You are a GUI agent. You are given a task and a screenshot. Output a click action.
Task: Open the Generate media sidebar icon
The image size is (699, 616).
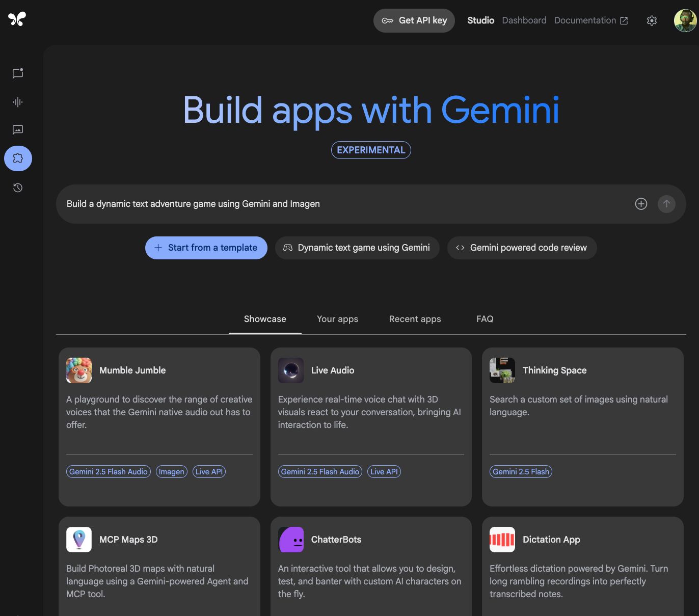pos(18,130)
